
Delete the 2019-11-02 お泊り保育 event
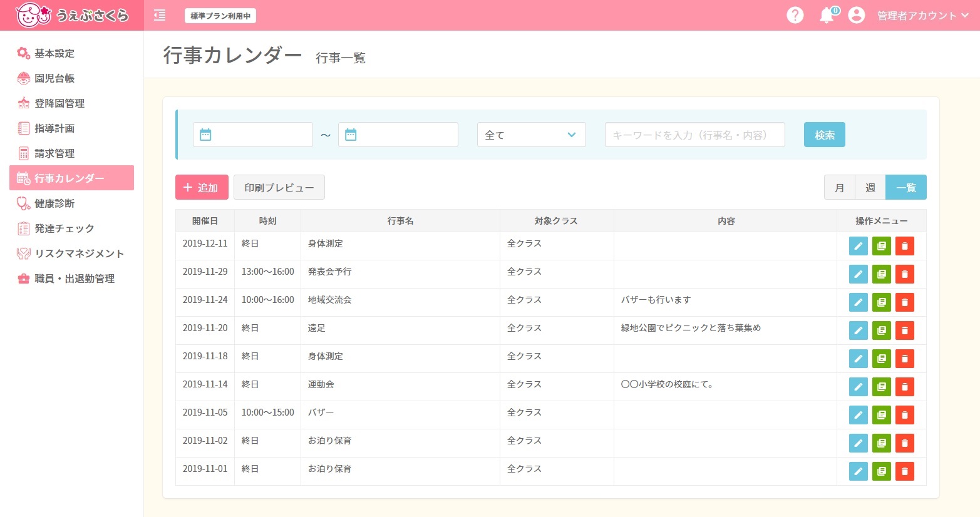pyautogui.click(x=905, y=443)
